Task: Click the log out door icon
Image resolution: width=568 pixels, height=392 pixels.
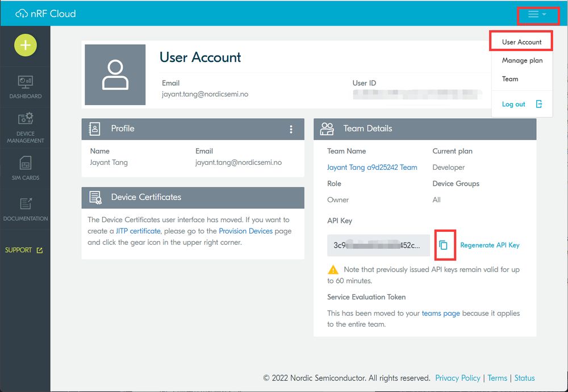Action: pyautogui.click(x=539, y=104)
